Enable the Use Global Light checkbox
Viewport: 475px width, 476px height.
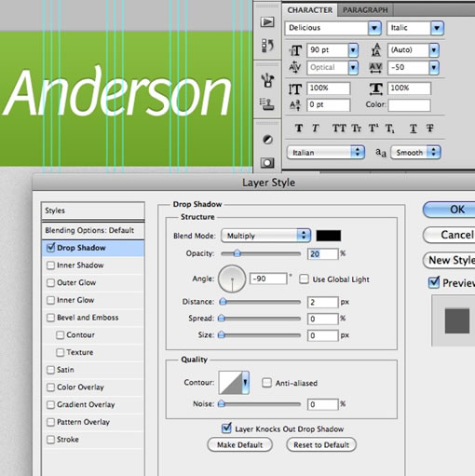tap(304, 279)
